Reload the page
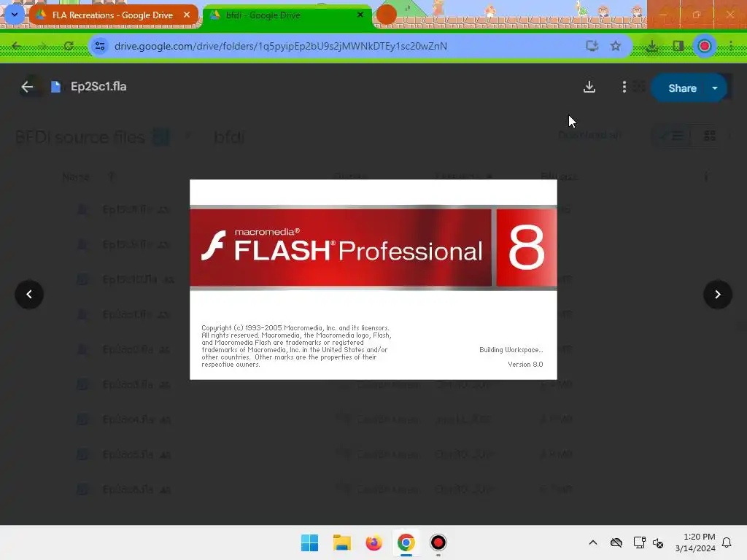This screenshot has height=560, width=747. point(69,46)
